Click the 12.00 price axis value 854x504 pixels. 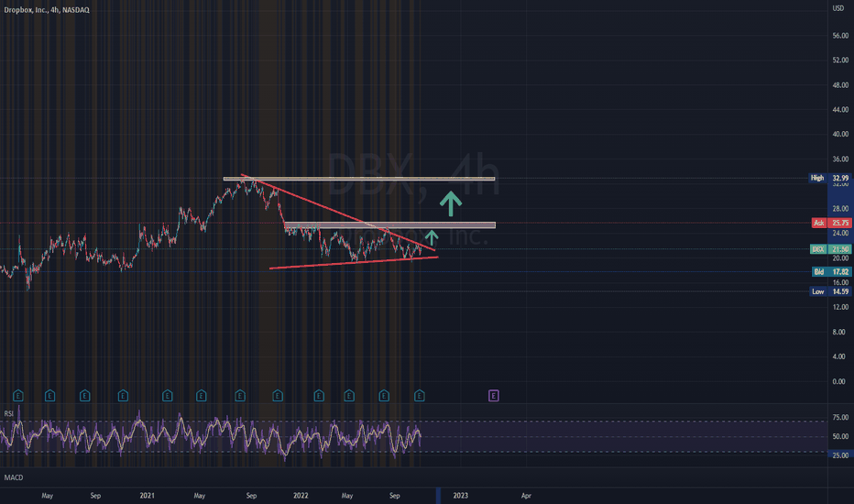(840, 307)
